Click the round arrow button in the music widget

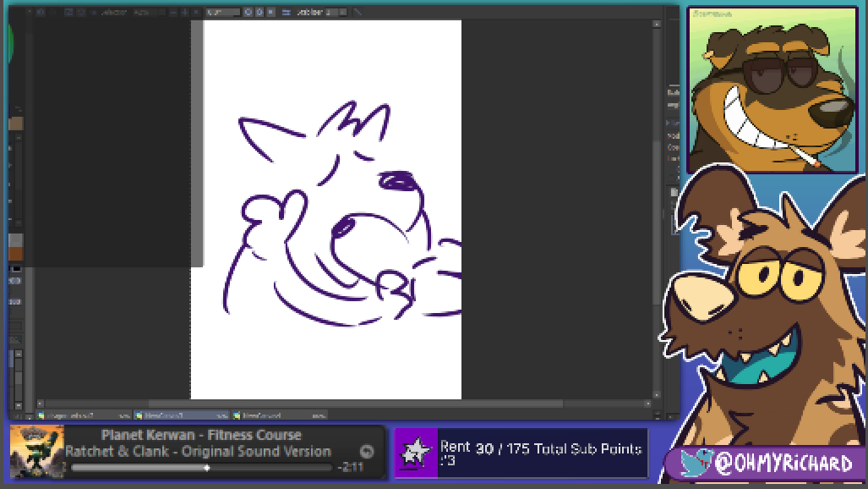coord(367,452)
